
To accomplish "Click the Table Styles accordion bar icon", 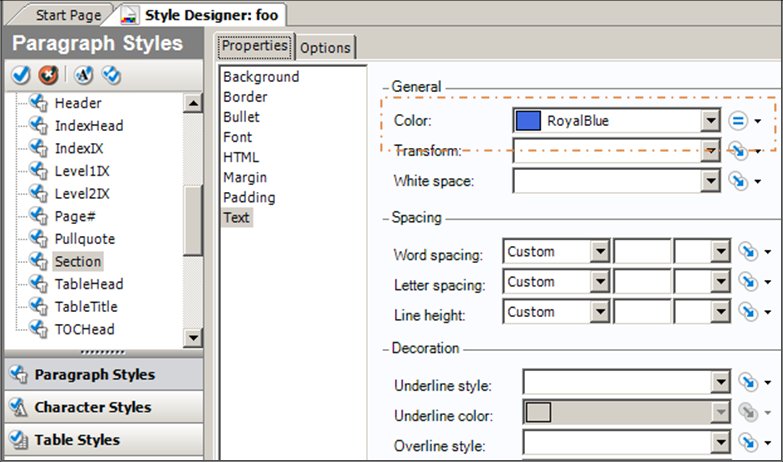I will (17, 439).
